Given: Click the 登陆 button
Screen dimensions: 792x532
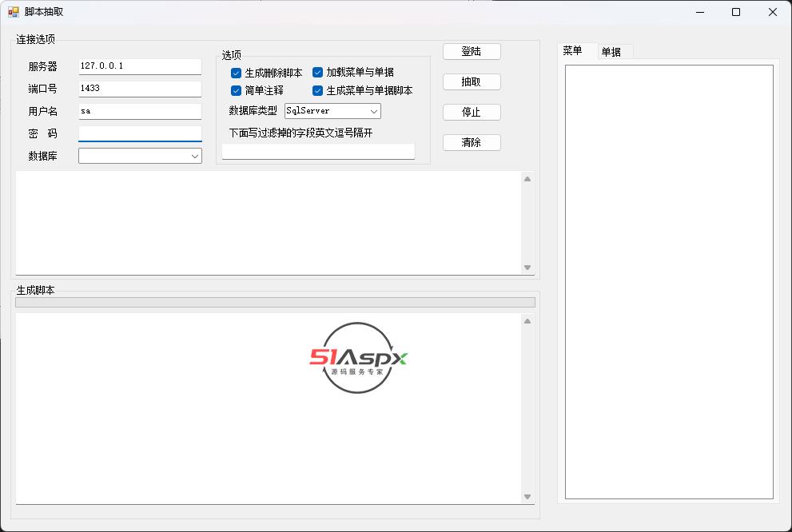Looking at the screenshot, I should click(472, 51).
